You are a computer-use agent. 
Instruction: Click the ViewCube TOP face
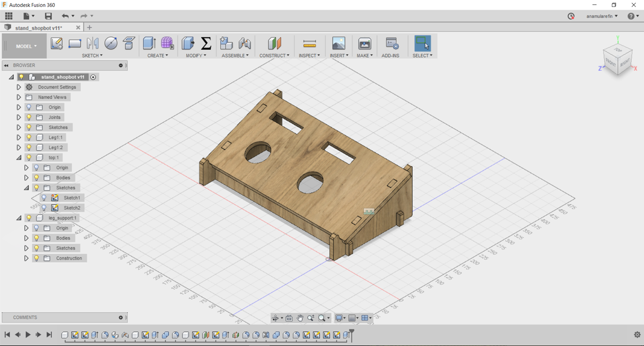[618, 50]
